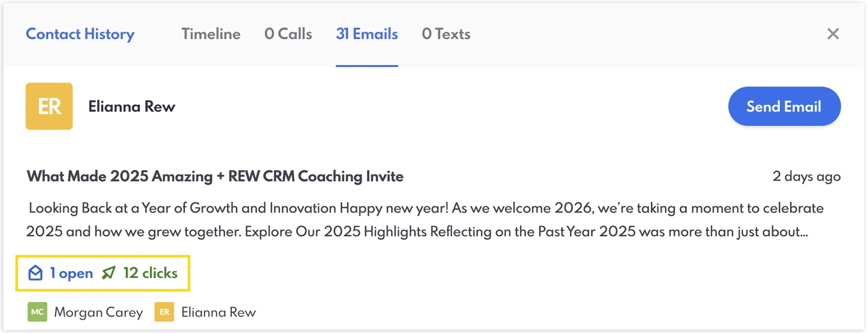The image size is (868, 333).
Task: Select the 12 clicks tracking stat
Action: point(149,273)
